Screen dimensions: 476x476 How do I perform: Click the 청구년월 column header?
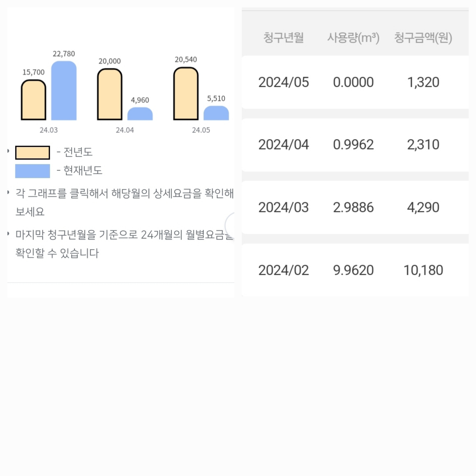(x=283, y=38)
